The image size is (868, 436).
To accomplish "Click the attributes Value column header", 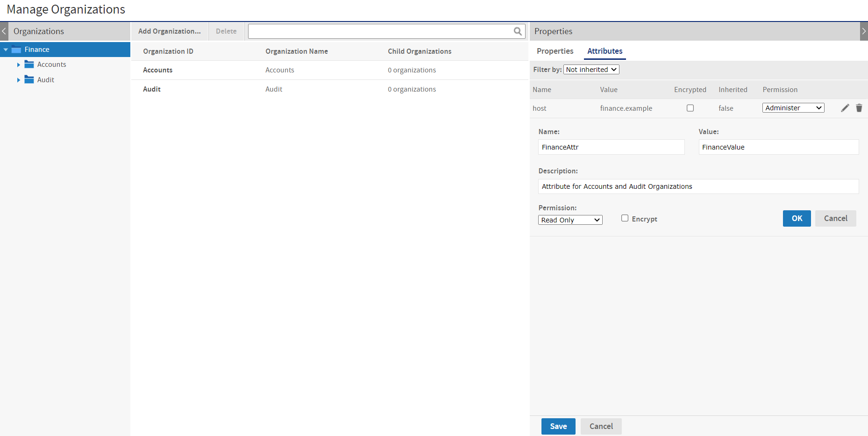I will click(x=609, y=90).
